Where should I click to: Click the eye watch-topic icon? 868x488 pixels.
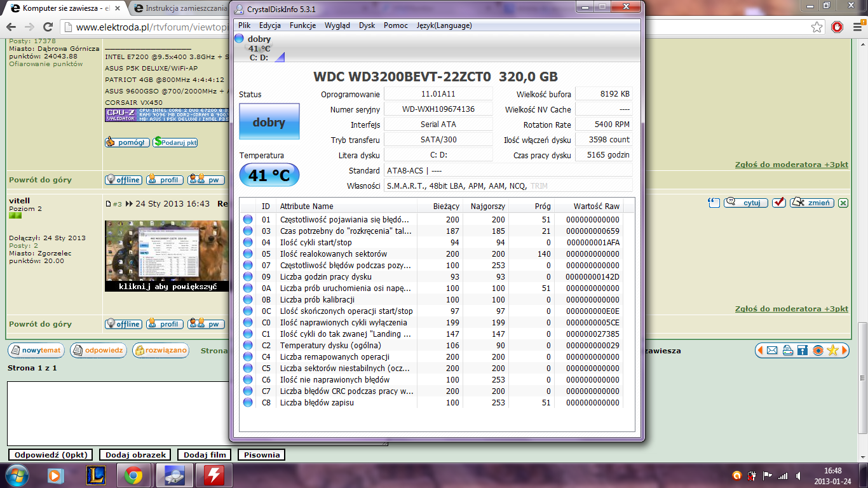pyautogui.click(x=818, y=350)
